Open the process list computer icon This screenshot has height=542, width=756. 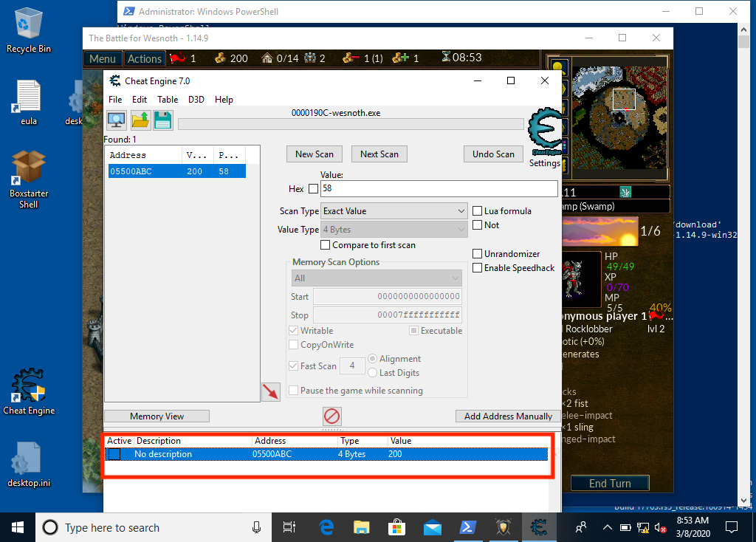pyautogui.click(x=116, y=120)
